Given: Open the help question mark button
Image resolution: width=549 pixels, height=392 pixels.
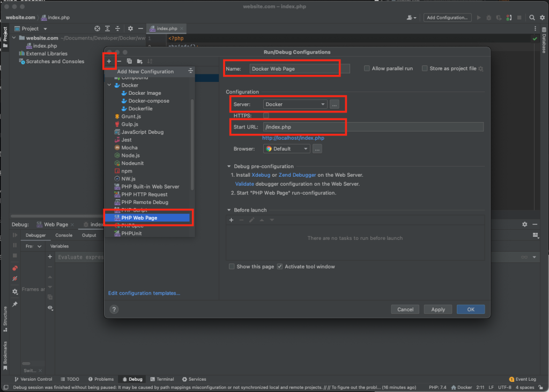Looking at the screenshot, I should [x=114, y=309].
